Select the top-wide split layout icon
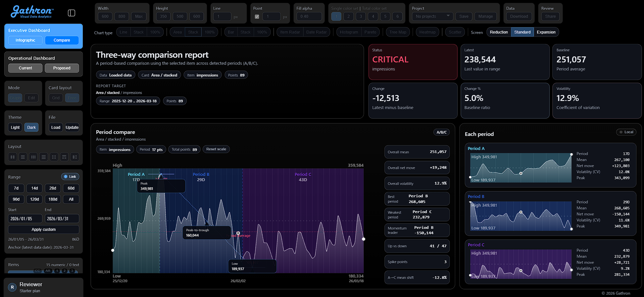644x297 pixels. [x=64, y=157]
